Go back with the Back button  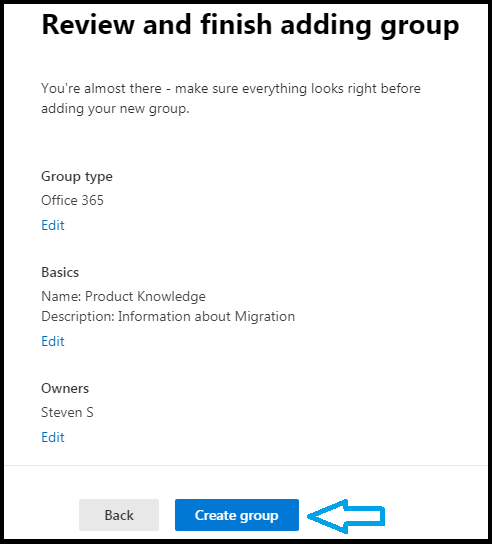119,515
